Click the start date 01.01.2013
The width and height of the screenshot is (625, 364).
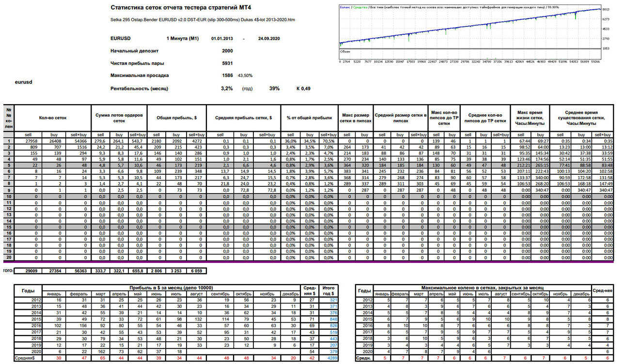[x=222, y=38]
